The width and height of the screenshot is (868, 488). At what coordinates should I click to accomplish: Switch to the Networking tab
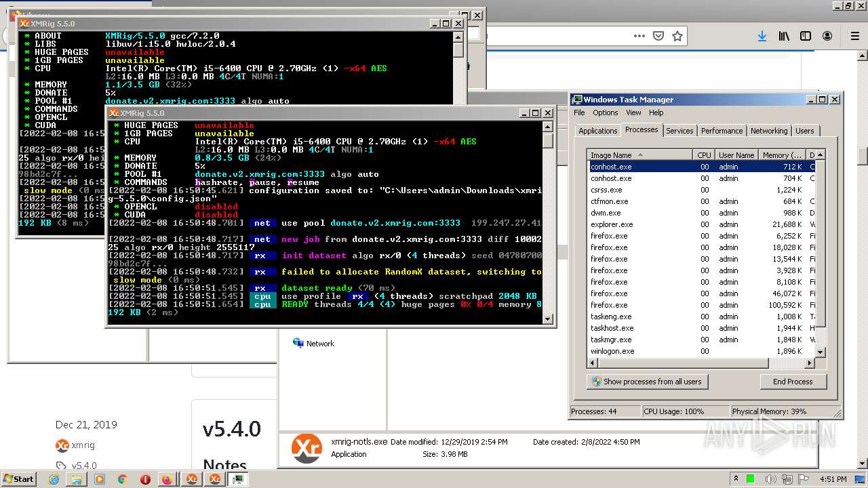coord(769,131)
